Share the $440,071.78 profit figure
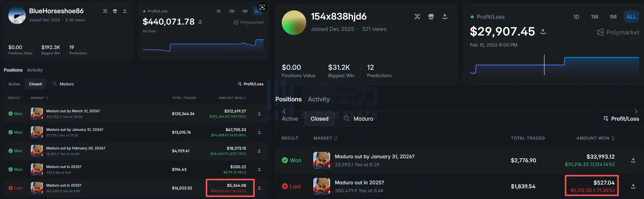 (x=200, y=22)
